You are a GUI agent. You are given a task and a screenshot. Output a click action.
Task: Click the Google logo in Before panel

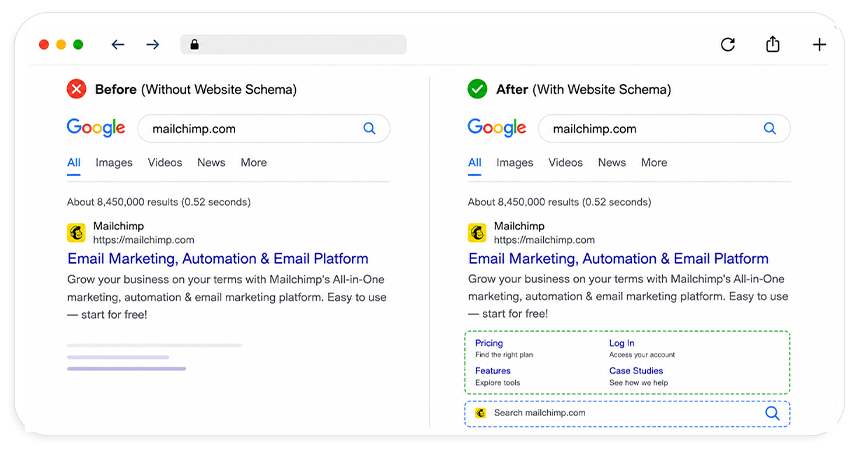click(96, 128)
